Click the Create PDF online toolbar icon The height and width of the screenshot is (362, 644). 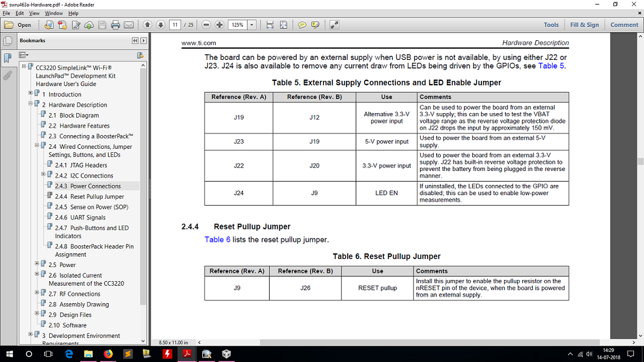[x=49, y=25]
